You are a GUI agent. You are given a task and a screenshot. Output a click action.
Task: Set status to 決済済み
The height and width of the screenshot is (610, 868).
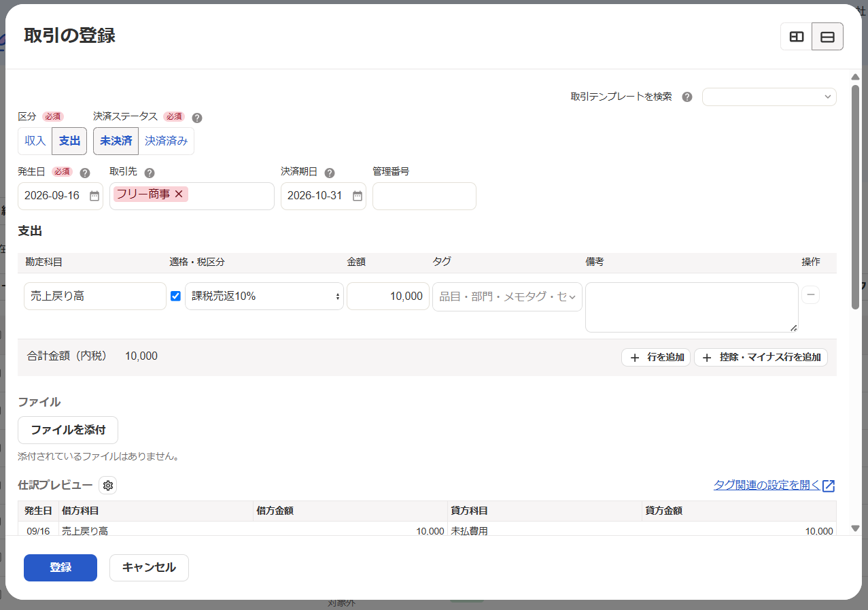(x=167, y=141)
